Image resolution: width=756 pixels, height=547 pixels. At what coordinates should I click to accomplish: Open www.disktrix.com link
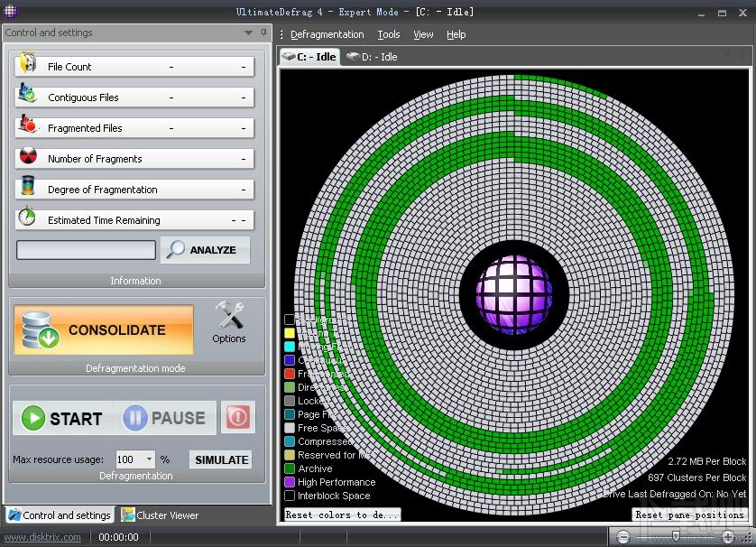[x=42, y=537]
